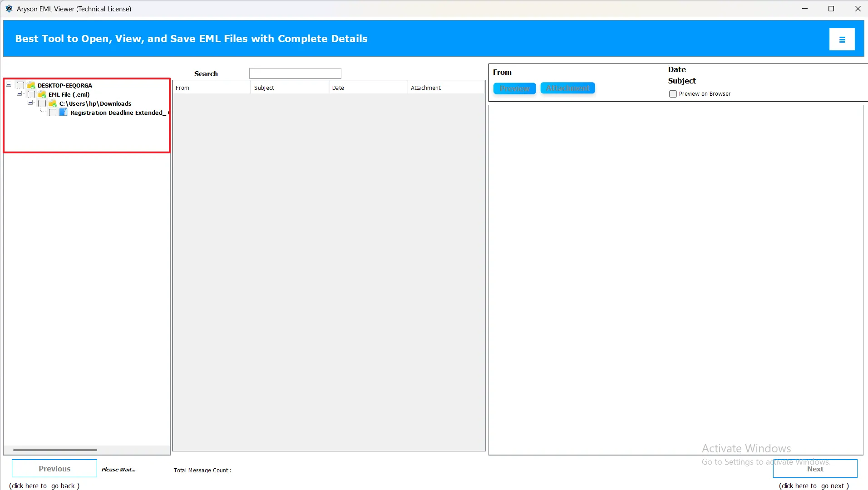Screen dimensions: 868x490
Task: Collapse the C:\Users\hp\Downloads node
Action: tap(30, 103)
